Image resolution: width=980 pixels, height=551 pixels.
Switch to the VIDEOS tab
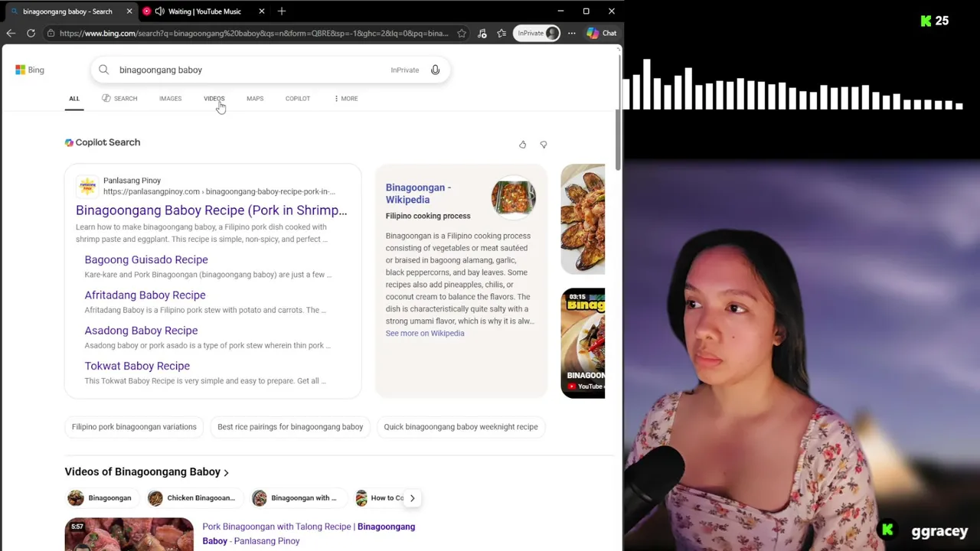[x=214, y=99]
